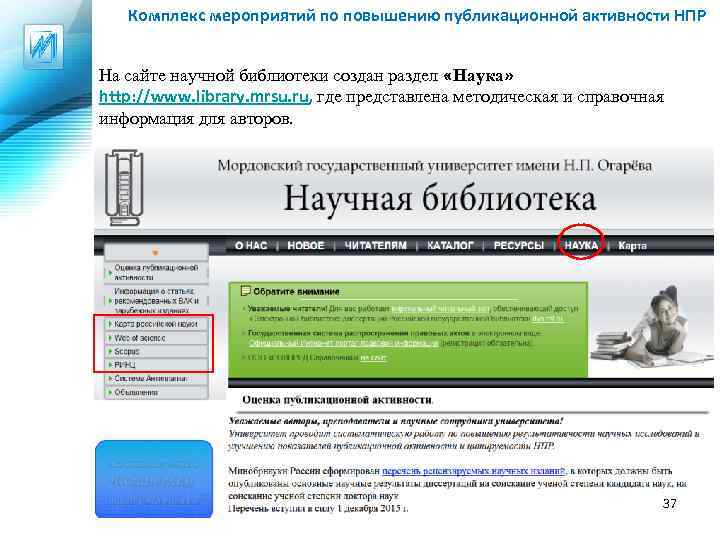Click the orange arrow button atop sidebar
Image resolution: width=720 pixels, height=540 pixels.
pyautogui.click(x=155, y=252)
